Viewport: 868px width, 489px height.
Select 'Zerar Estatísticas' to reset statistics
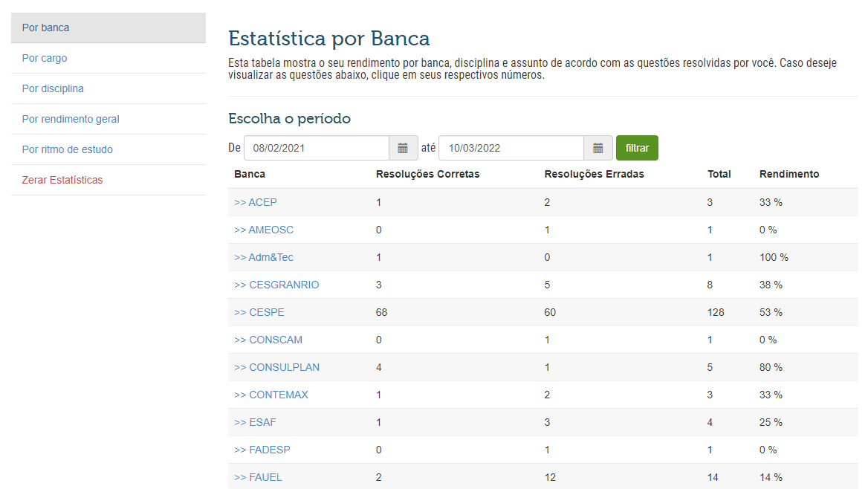coord(62,179)
